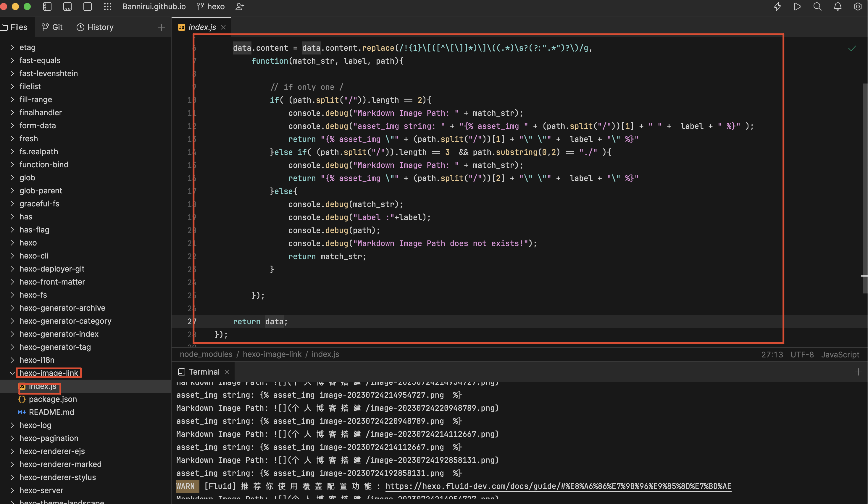Switch to the History tab
This screenshot has height=504, width=868.
click(95, 27)
